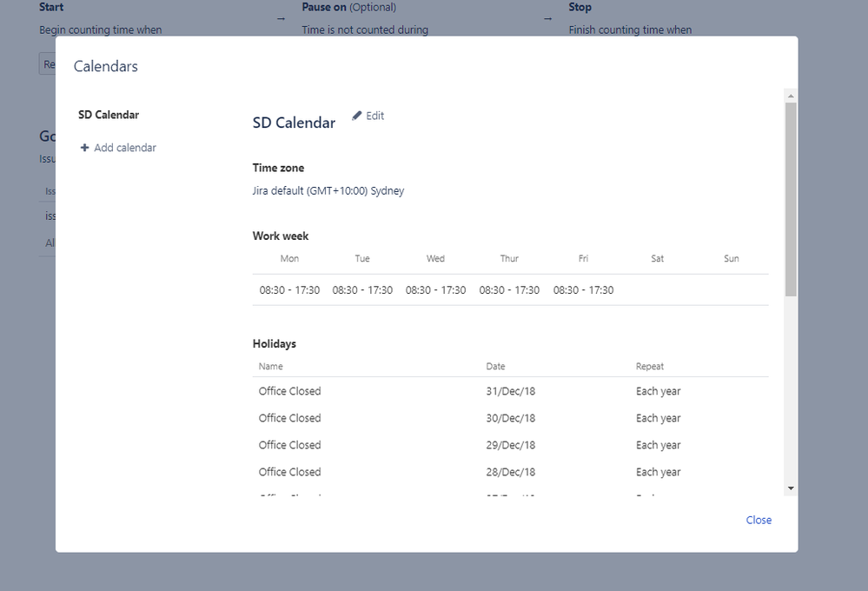Screen dimensions: 868x591
Task: Click Monday's 08:30 - 17:30 hours
Action: click(289, 290)
